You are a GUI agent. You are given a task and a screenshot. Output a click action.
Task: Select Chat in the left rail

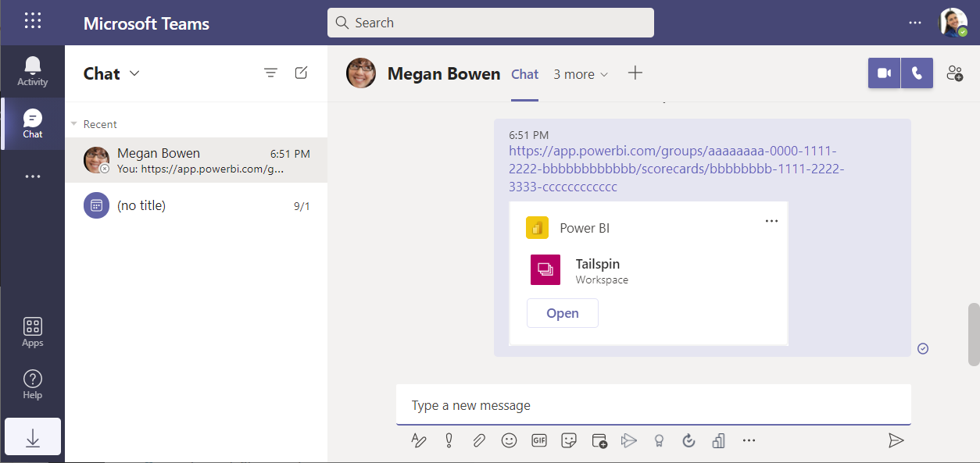(x=33, y=123)
